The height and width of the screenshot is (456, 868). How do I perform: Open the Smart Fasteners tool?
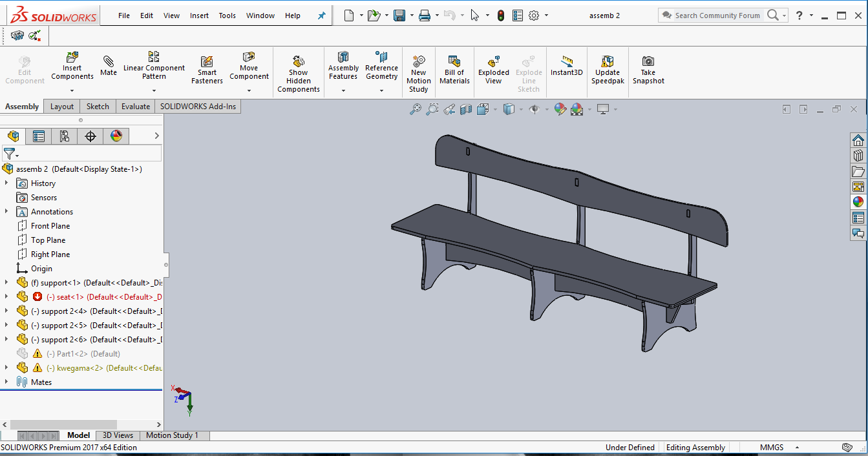pos(207,62)
